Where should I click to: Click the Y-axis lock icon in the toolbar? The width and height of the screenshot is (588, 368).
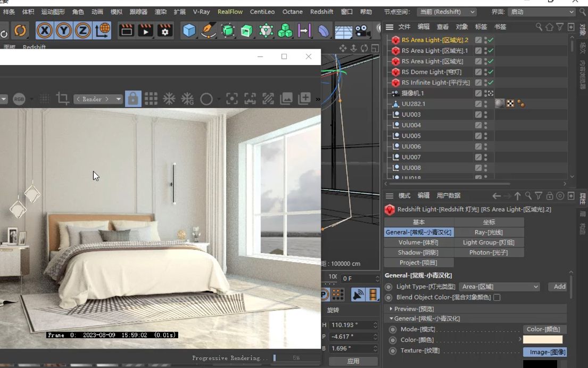point(63,30)
